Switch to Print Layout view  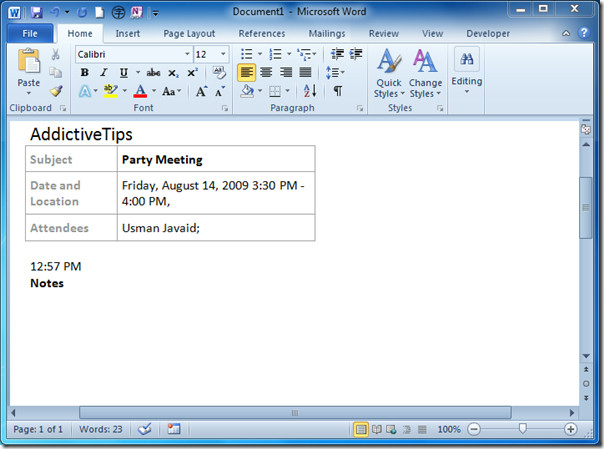(361, 429)
